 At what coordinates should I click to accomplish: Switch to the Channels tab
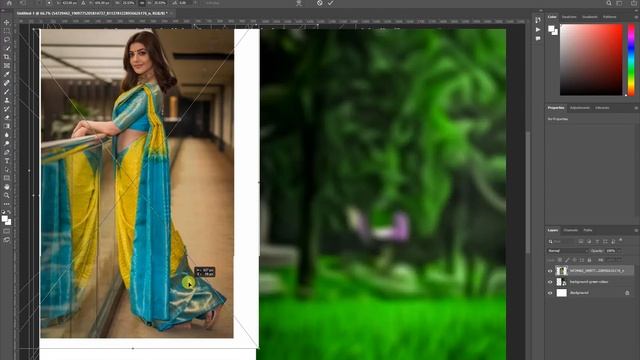tap(571, 230)
